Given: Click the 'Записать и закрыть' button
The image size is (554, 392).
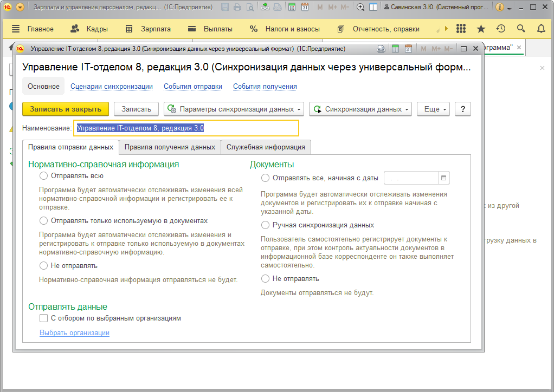Looking at the screenshot, I should [x=65, y=109].
